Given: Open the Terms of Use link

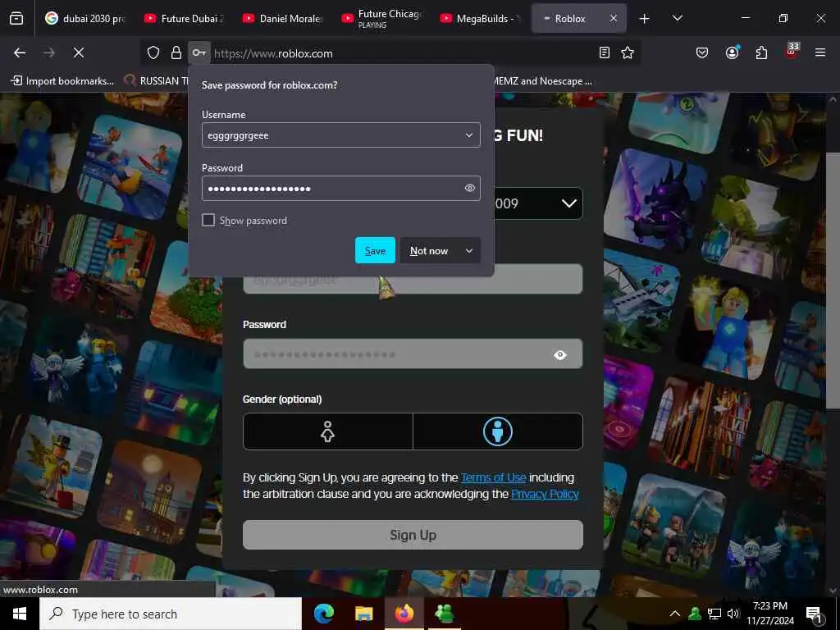Looking at the screenshot, I should (x=493, y=477).
